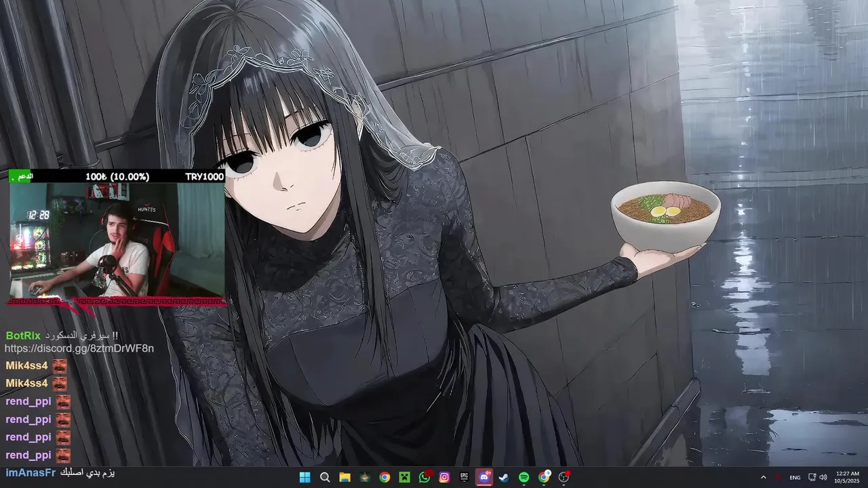Open File Explorer from the taskbar
Viewport: 868px width, 488px height.
pos(344,477)
